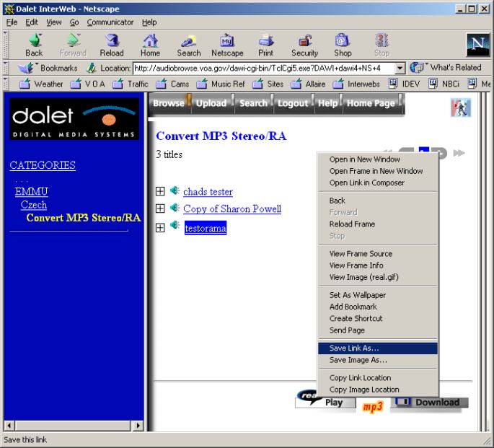Open the Music Ref bookmark folder
This screenshot has width=494, height=448.
(x=220, y=84)
